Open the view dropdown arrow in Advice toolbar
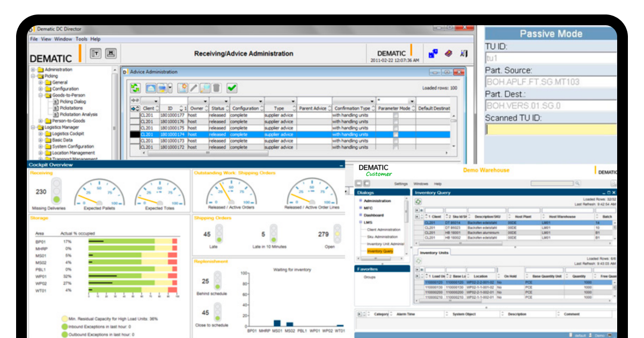 coord(170,87)
